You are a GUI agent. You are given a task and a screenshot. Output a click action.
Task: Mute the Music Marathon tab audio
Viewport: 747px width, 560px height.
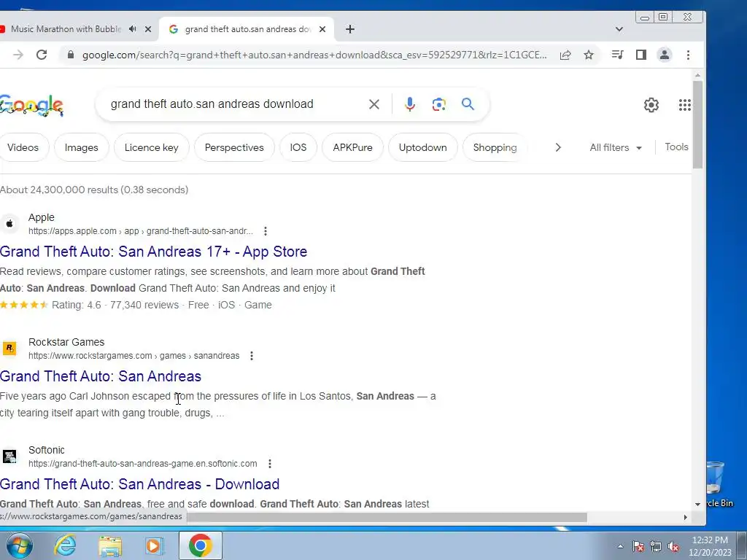[133, 29]
